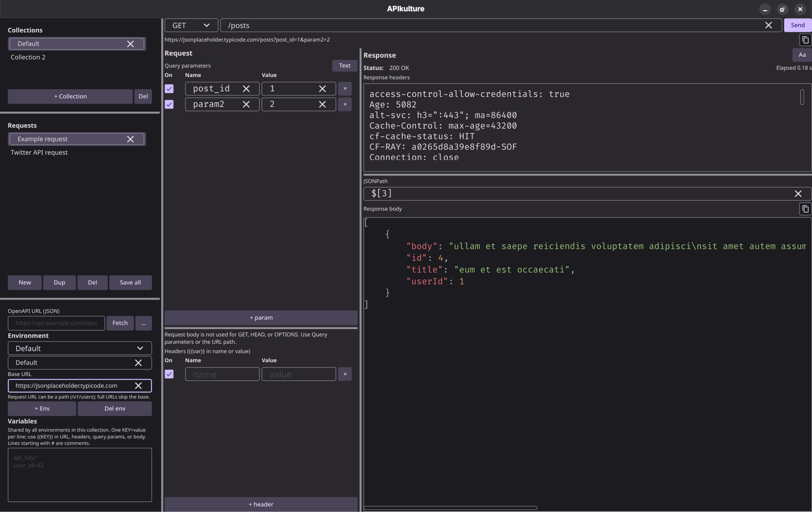
Task: Clear the Base URL field
Action: coord(138,385)
